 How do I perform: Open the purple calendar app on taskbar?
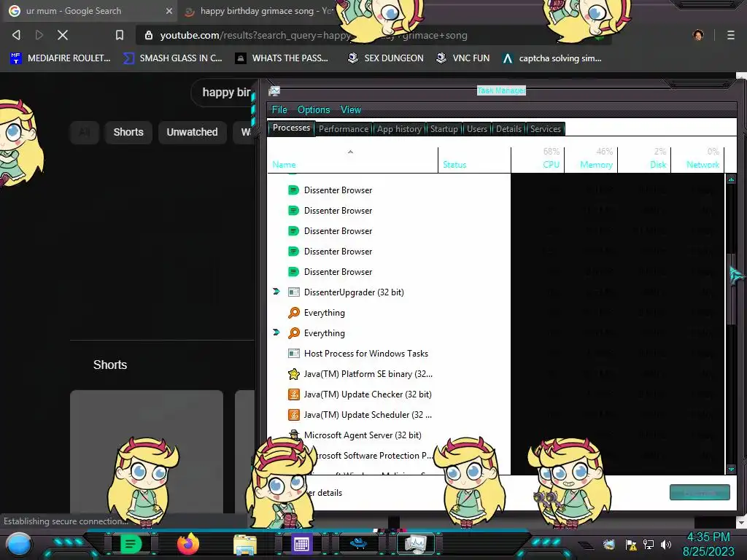coord(301,544)
